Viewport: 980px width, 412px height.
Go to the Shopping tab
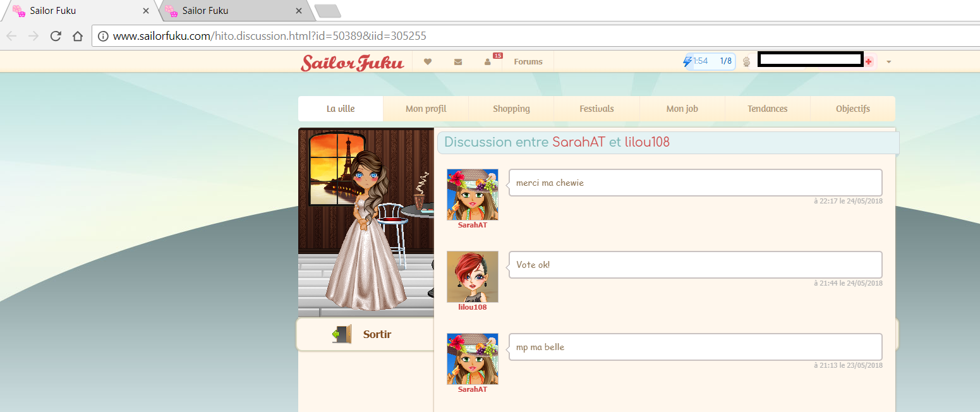click(x=511, y=109)
